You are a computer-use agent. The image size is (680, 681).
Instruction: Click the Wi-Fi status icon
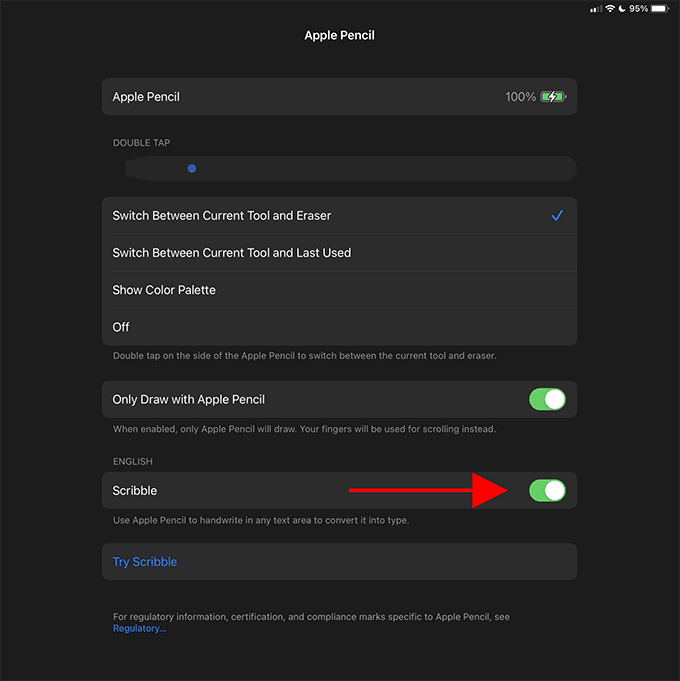point(610,9)
